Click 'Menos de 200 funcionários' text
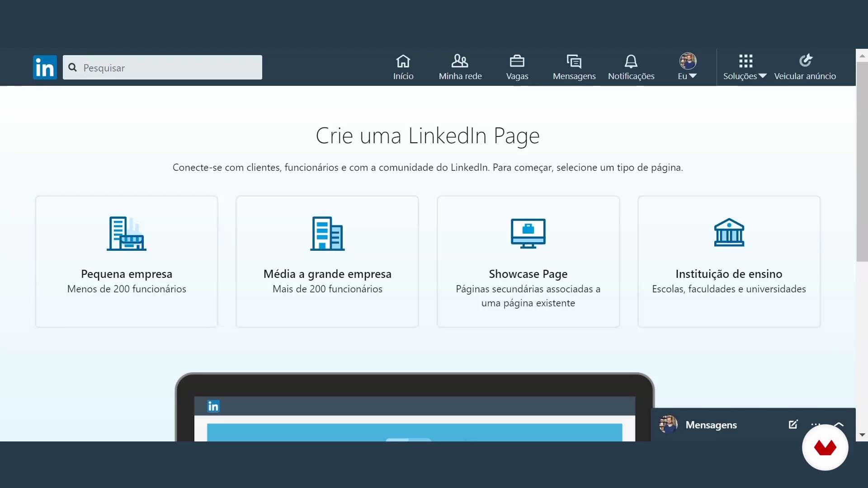The width and height of the screenshot is (868, 488). [127, 289]
